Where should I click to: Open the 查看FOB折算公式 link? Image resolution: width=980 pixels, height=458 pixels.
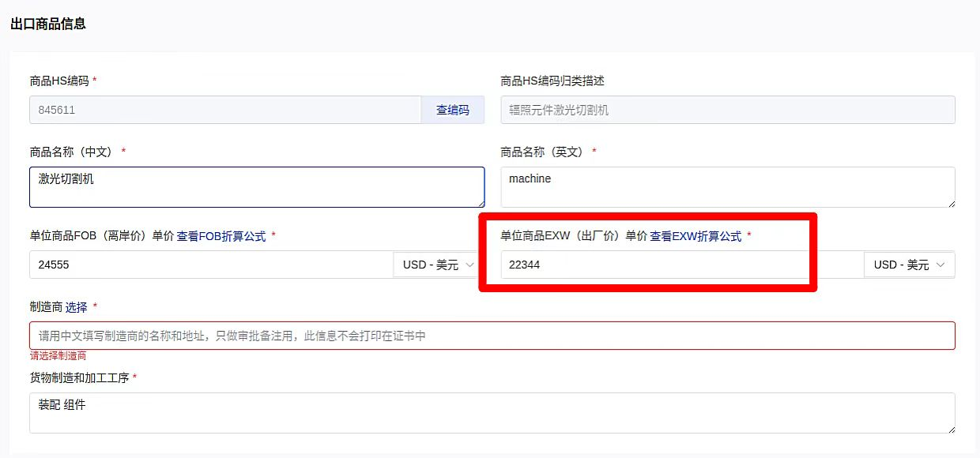click(x=221, y=236)
